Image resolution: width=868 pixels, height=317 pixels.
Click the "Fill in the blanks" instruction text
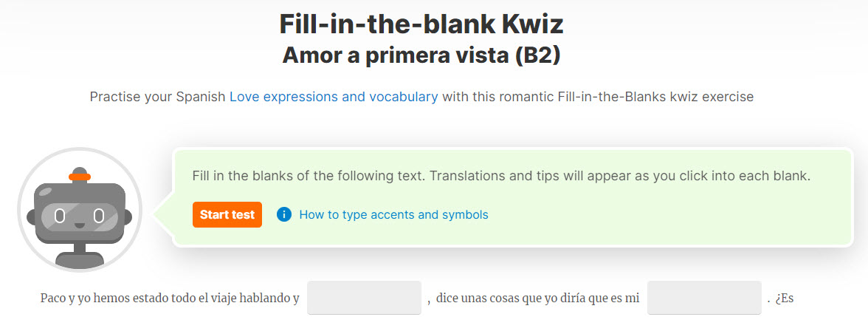coord(502,176)
